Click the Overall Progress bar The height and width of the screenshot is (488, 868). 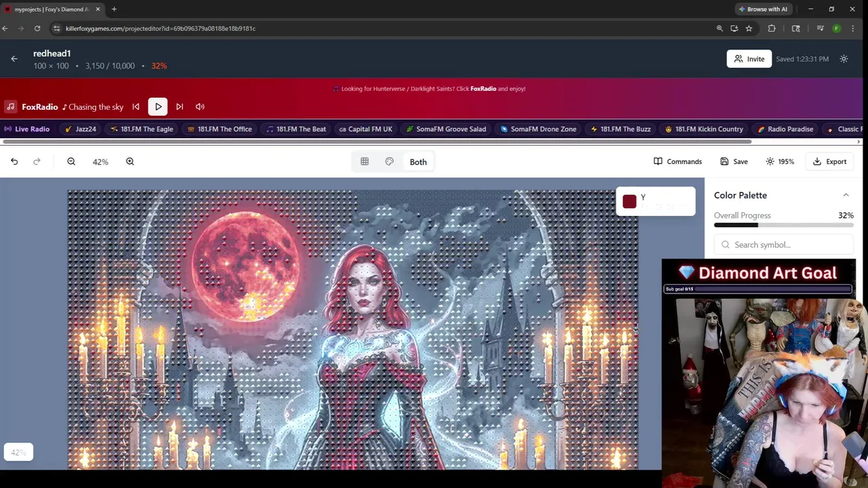click(783, 225)
